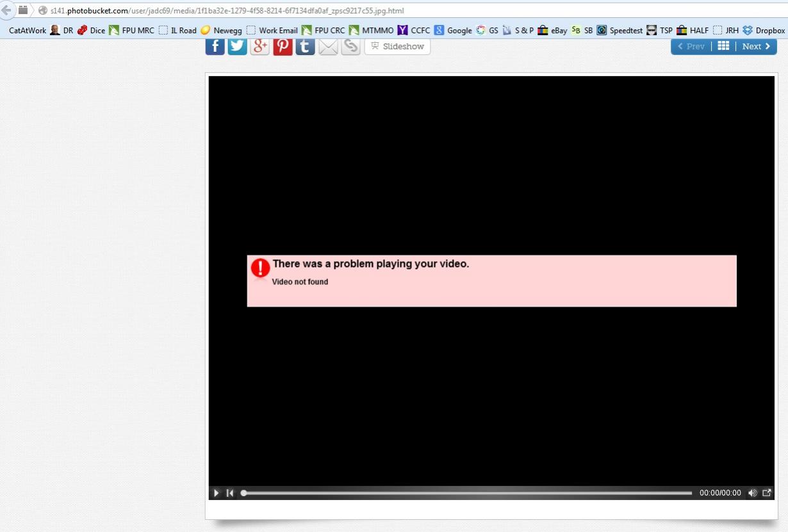Mute the video volume
This screenshot has height=532, width=788.
pyautogui.click(x=752, y=493)
